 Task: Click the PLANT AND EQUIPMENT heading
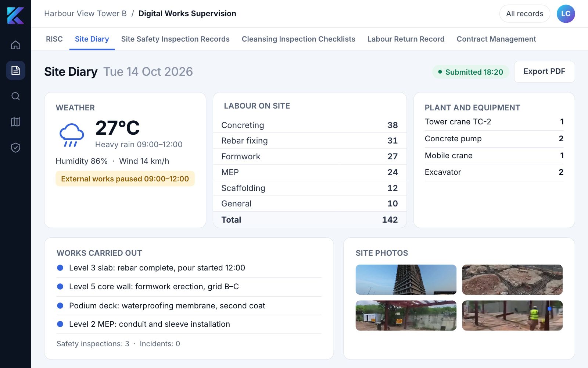472,108
